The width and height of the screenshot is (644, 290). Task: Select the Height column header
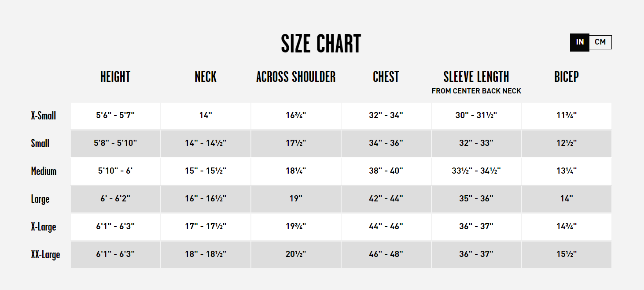point(115,77)
